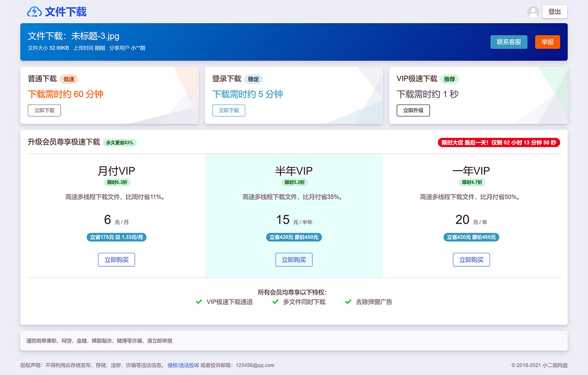The height and width of the screenshot is (375, 588).
Task: Click the orange 举报 button
Action: (547, 42)
